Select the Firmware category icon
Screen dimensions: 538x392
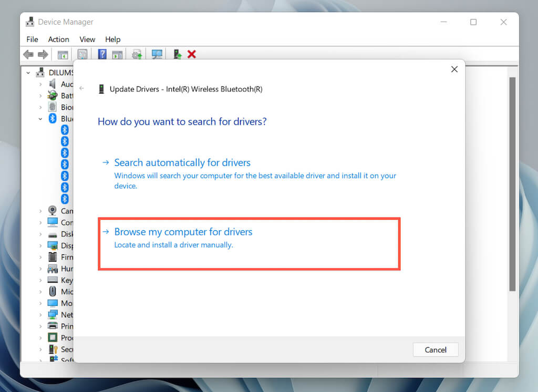pos(53,257)
